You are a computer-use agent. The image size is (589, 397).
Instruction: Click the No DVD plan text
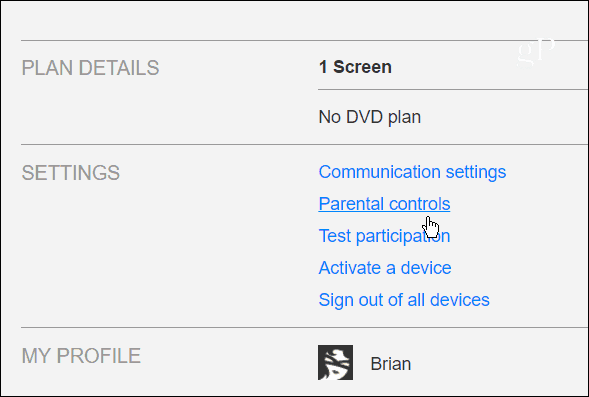370,117
